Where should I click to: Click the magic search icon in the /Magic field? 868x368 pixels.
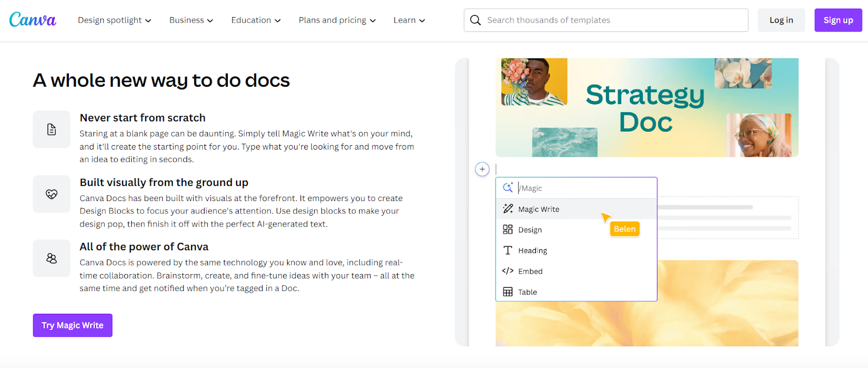tap(508, 188)
